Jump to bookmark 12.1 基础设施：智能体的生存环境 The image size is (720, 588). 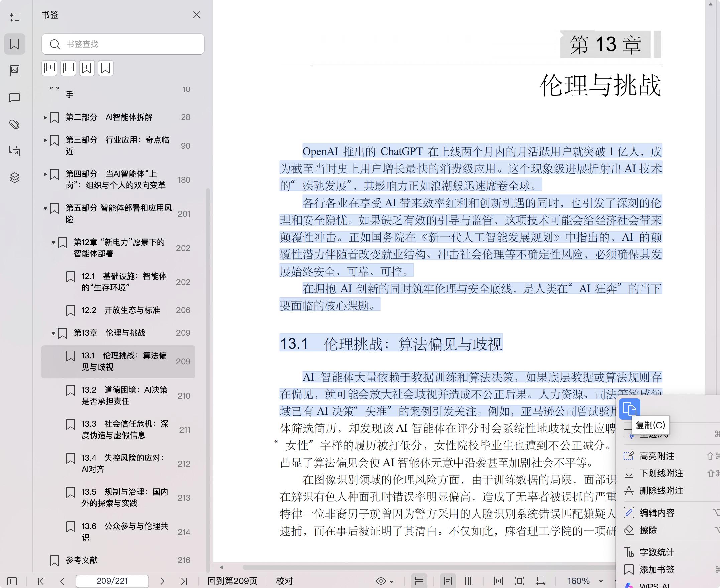pos(118,282)
